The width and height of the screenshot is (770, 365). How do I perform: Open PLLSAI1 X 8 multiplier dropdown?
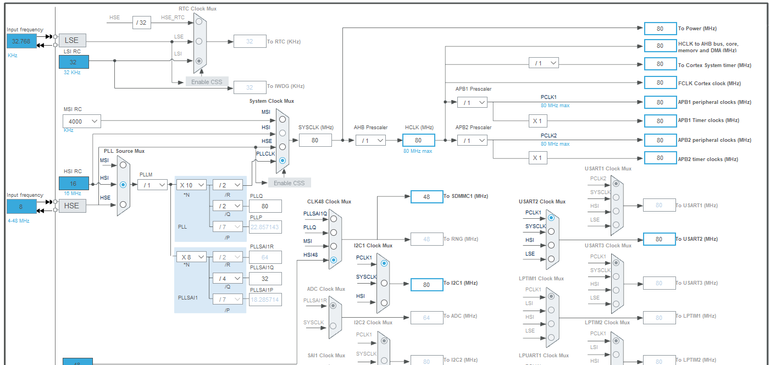[192, 257]
